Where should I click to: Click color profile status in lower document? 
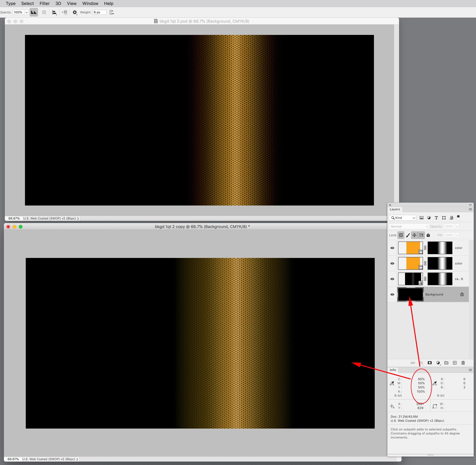[x=49, y=459]
